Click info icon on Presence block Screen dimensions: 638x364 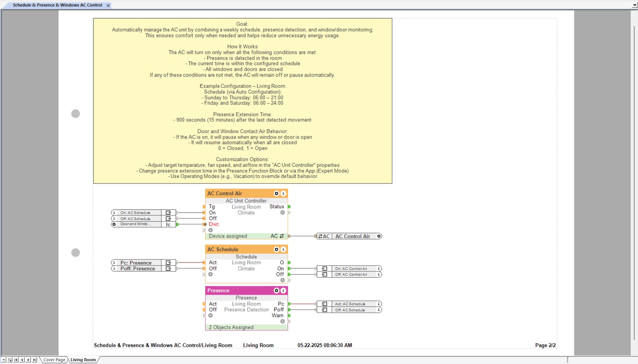(283, 290)
